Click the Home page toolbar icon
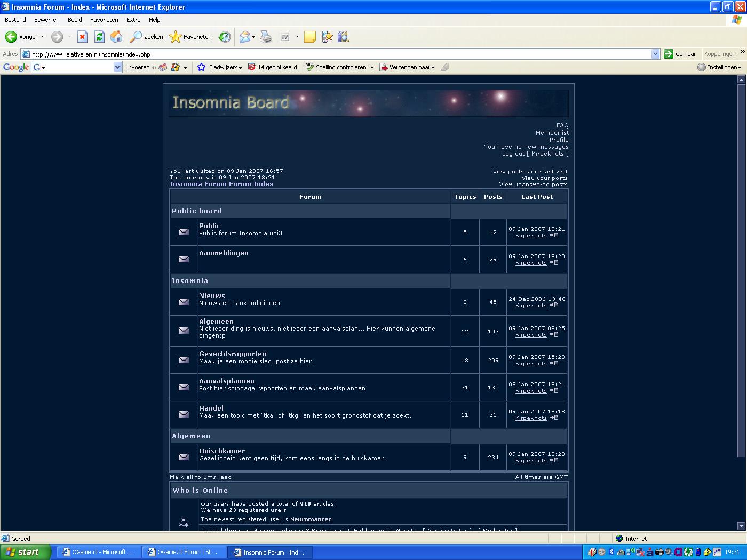Image resolution: width=747 pixels, height=560 pixels. point(116,37)
